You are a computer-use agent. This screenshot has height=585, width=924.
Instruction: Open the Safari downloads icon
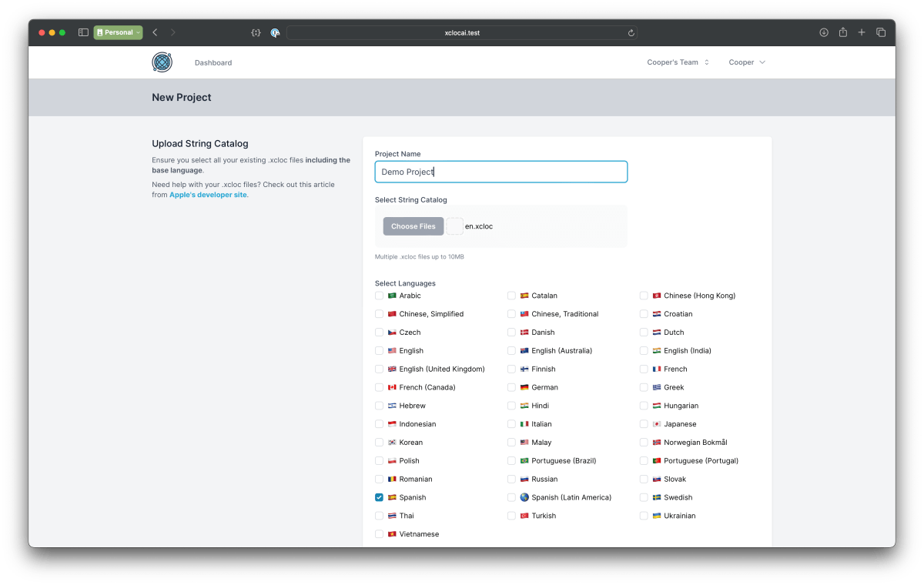[x=824, y=32]
